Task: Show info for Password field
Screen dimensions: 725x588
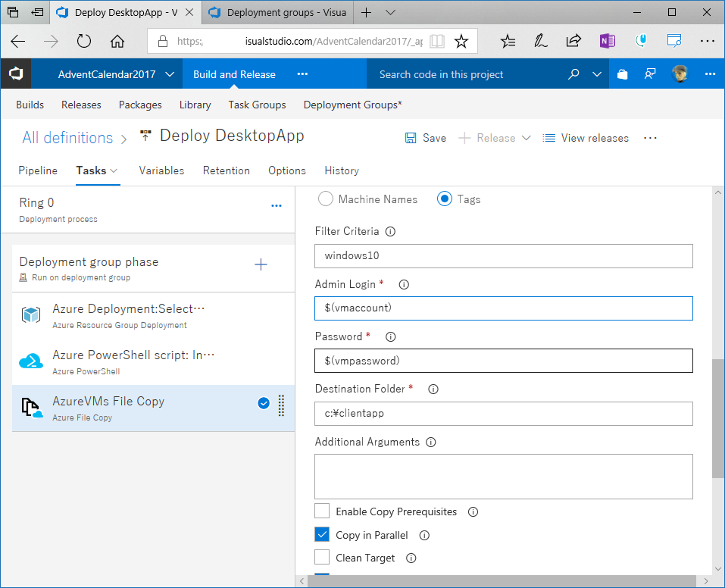Action: 391,336
